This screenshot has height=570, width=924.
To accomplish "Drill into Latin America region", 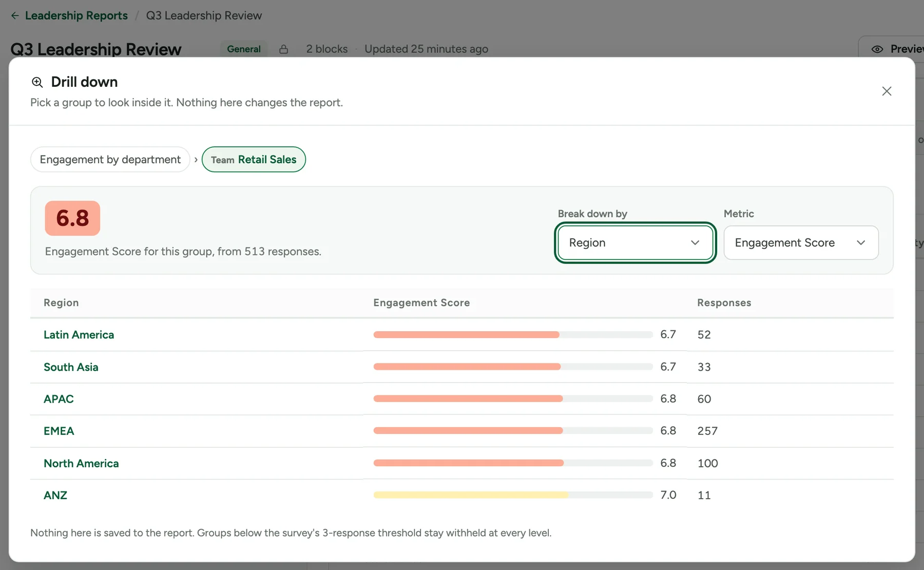I will [x=79, y=335].
